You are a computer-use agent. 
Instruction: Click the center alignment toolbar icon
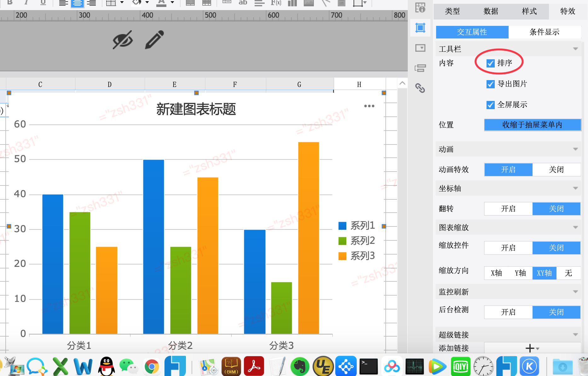pos(77,3)
